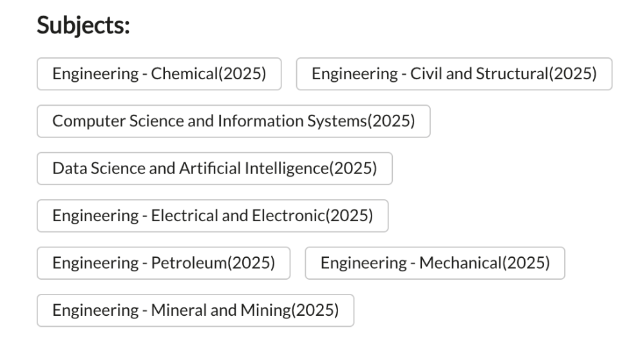Click the tag beside Engineering - Chemical(2025)
Viewport: 644px width, 359px height.
pos(454,74)
